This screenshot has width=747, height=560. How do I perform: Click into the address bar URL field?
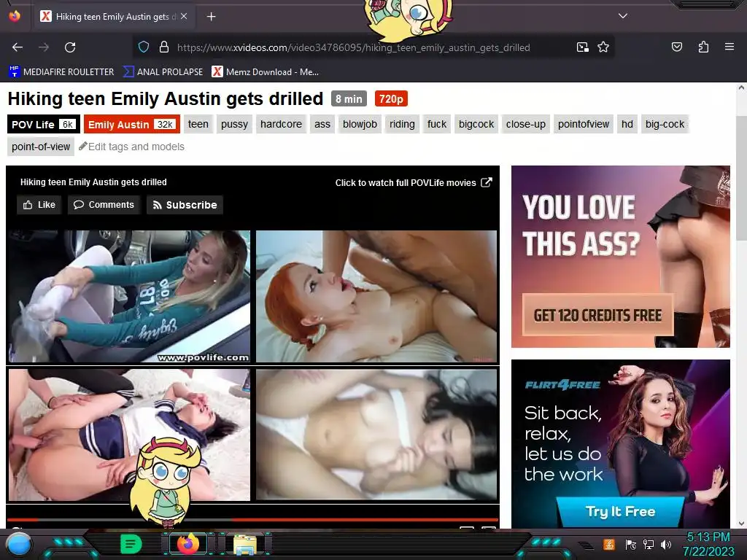point(353,47)
